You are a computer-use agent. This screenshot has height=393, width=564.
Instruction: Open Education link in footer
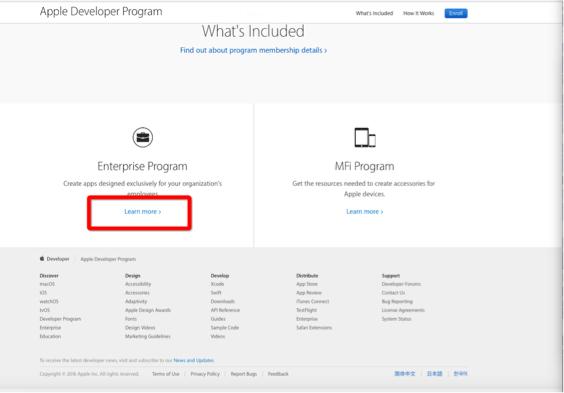[x=50, y=336]
